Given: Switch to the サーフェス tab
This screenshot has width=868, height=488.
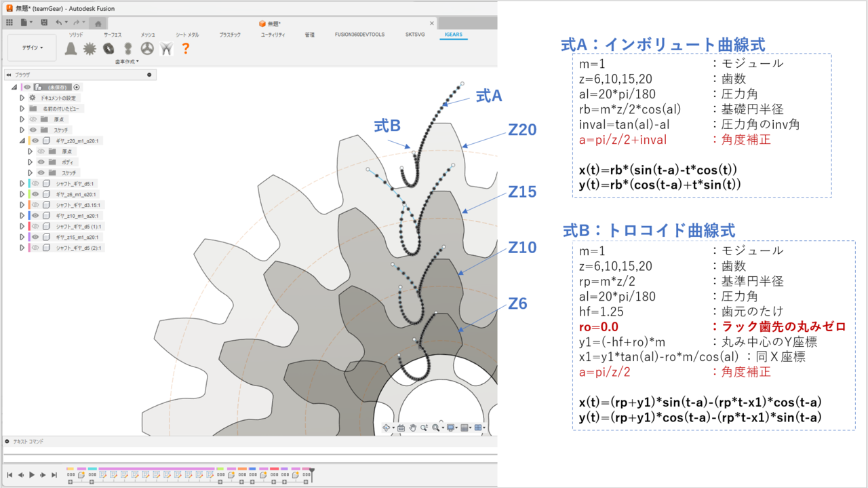Looking at the screenshot, I should (x=113, y=34).
